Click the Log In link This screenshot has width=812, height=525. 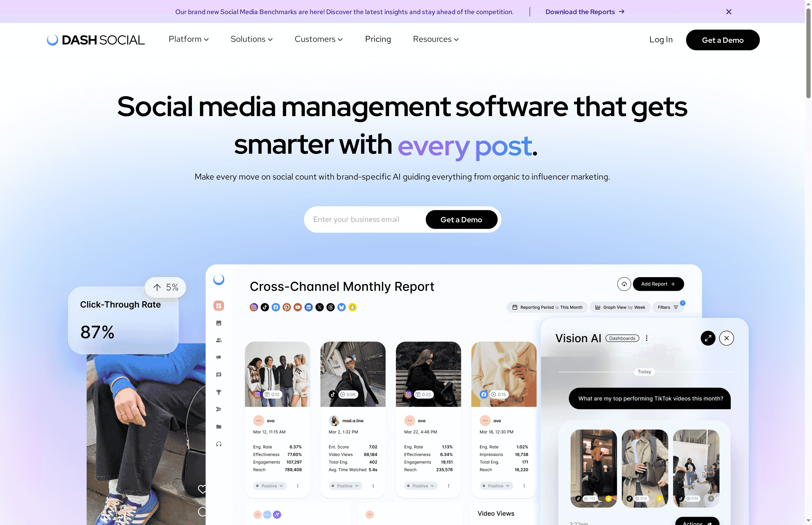pos(661,39)
